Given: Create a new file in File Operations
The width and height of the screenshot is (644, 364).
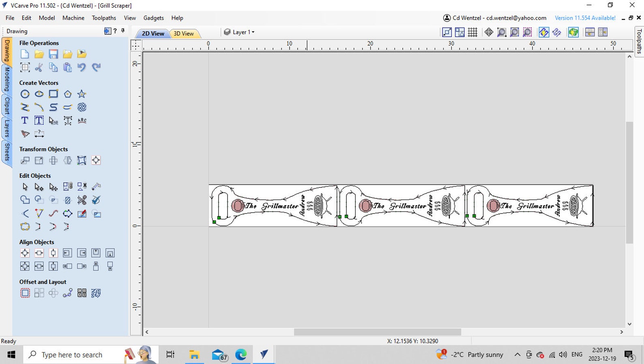Looking at the screenshot, I should click(x=25, y=54).
